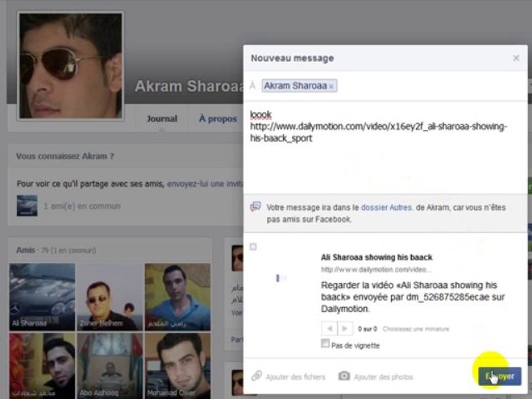Viewport: 532px width, 399px height.
Task: Click the 0 sur 0 thumbnail counter
Action: (367, 329)
